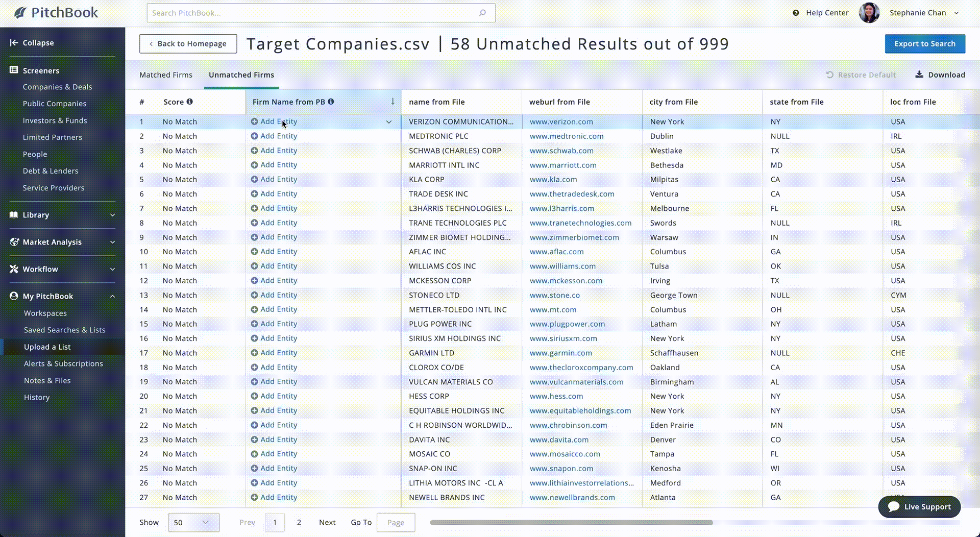This screenshot has width=980, height=537.
Task: Click the Search PitchBook input field
Action: point(321,13)
